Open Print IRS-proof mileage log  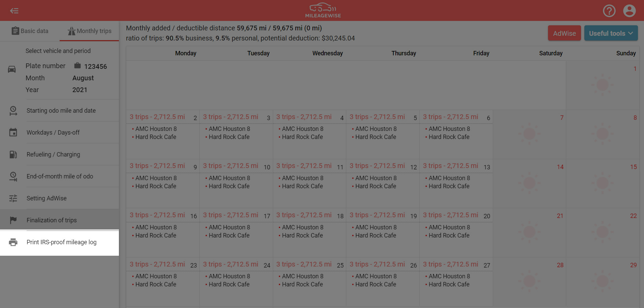point(62,242)
